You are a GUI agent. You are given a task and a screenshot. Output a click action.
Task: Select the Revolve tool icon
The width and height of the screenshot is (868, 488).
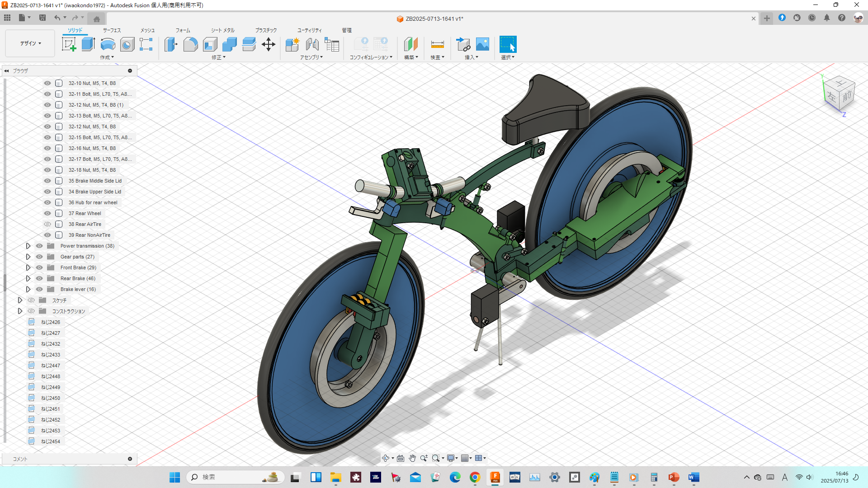tap(108, 44)
